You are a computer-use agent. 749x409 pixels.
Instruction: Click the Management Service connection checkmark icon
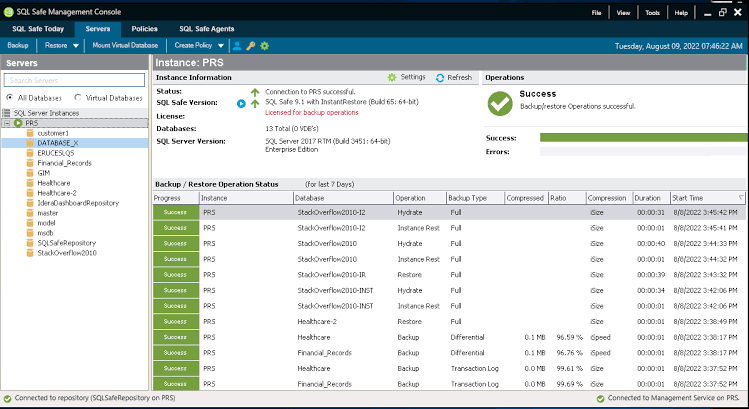click(600, 398)
